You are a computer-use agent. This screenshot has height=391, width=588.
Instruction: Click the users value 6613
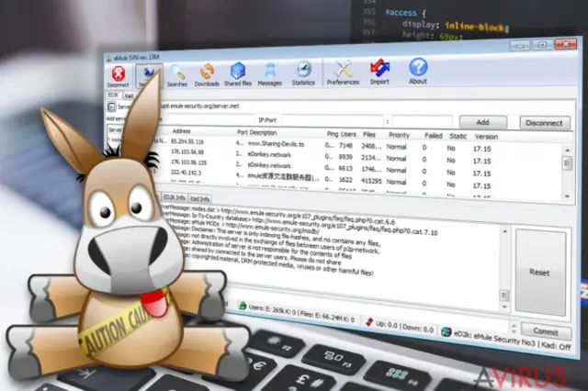coord(345,168)
